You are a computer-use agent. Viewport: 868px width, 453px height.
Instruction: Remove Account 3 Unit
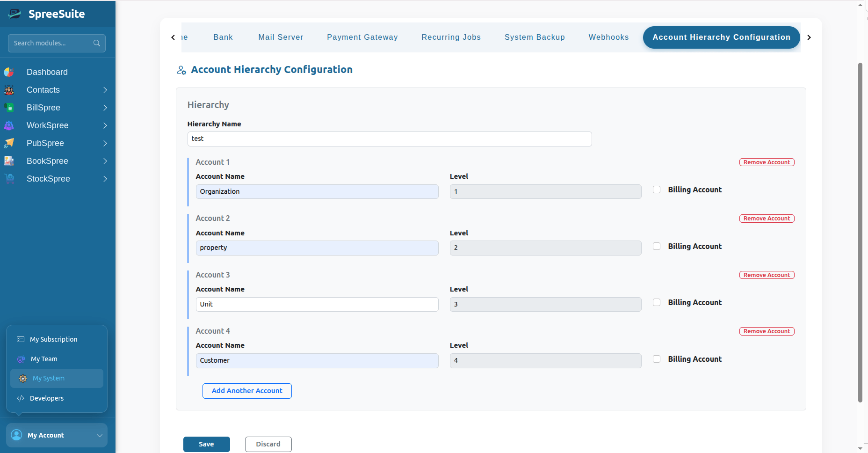pos(767,275)
